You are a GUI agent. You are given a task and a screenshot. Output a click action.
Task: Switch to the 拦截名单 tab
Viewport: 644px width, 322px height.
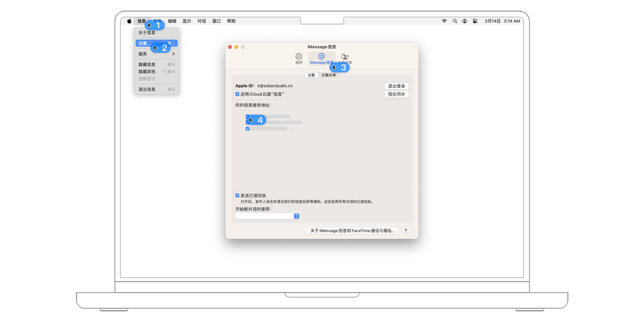[x=329, y=75]
